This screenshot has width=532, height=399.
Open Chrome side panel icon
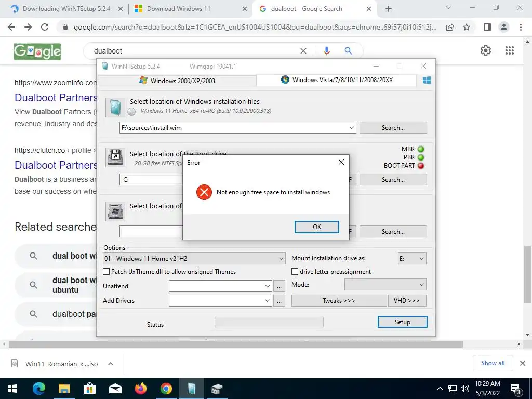[487, 27]
